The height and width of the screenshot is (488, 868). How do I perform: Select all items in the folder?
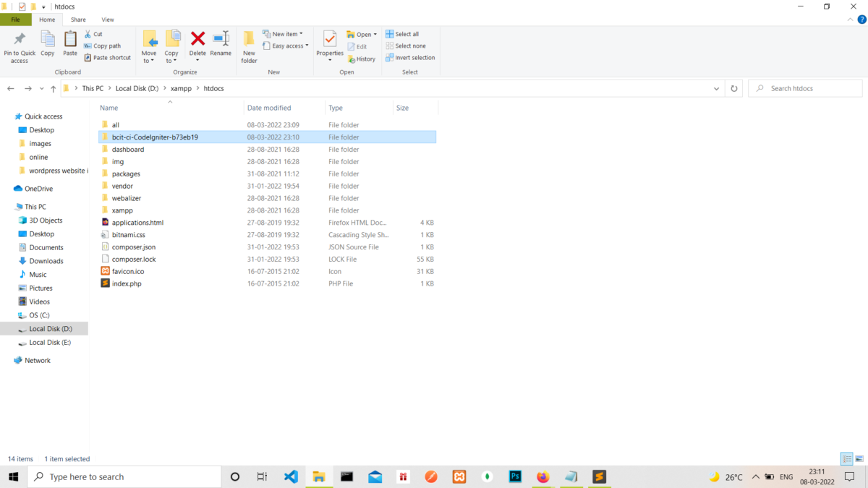[x=403, y=33]
